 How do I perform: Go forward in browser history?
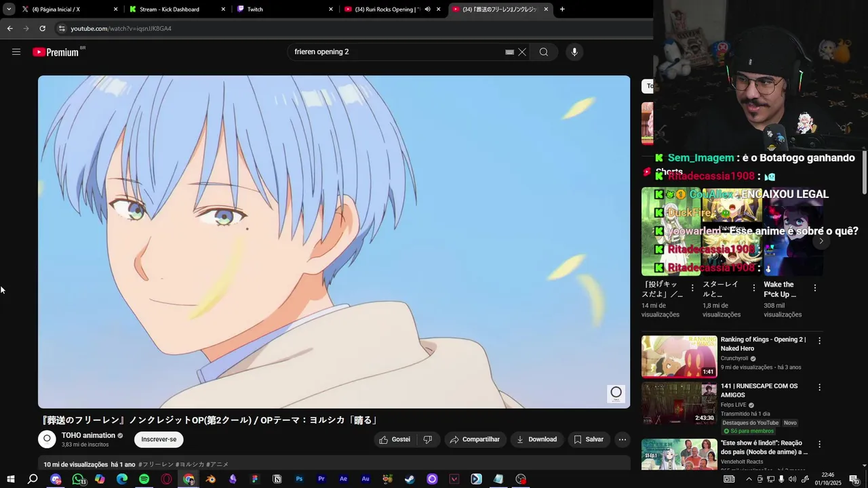coord(26,28)
